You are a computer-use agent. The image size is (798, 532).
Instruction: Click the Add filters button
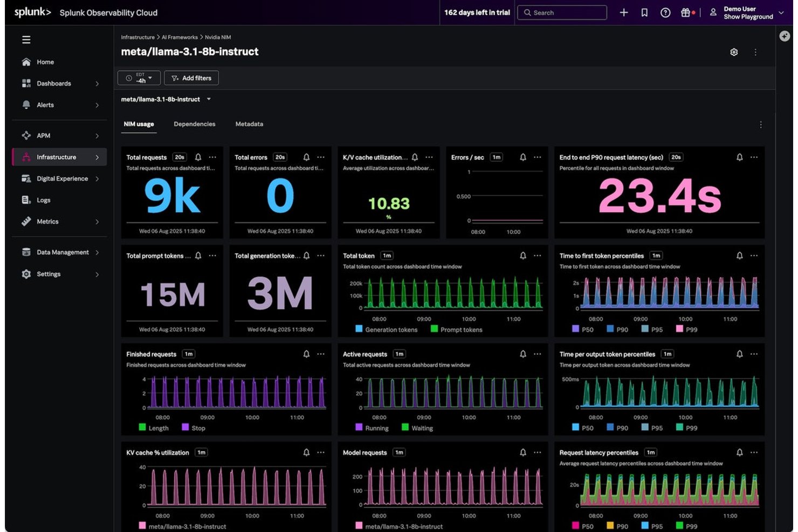click(191, 78)
